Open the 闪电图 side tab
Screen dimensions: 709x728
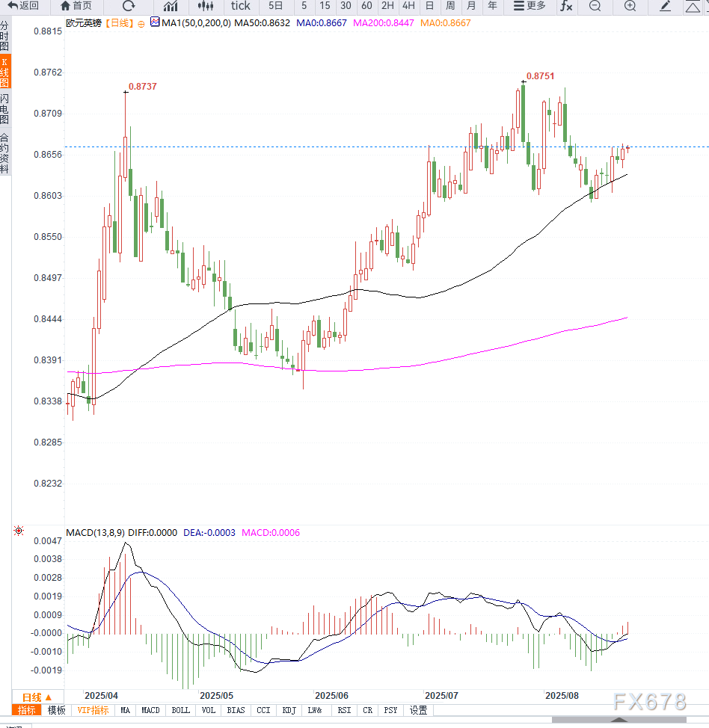coord(5,109)
